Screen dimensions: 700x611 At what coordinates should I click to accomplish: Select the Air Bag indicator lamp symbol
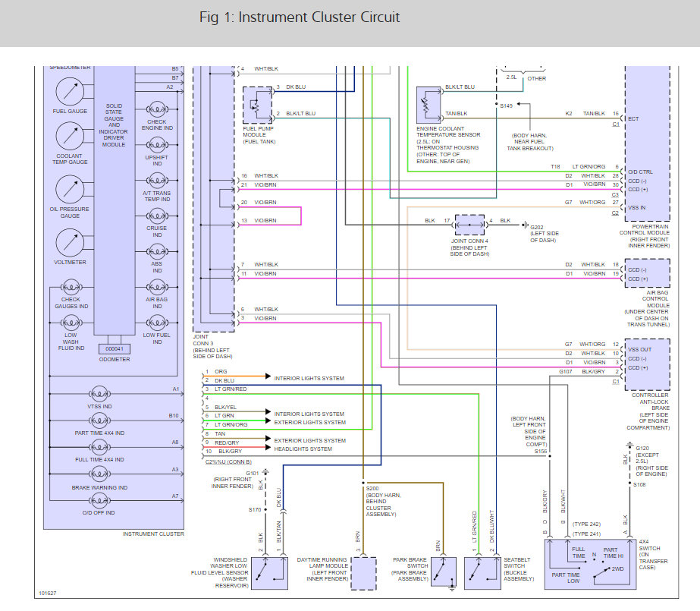click(157, 287)
